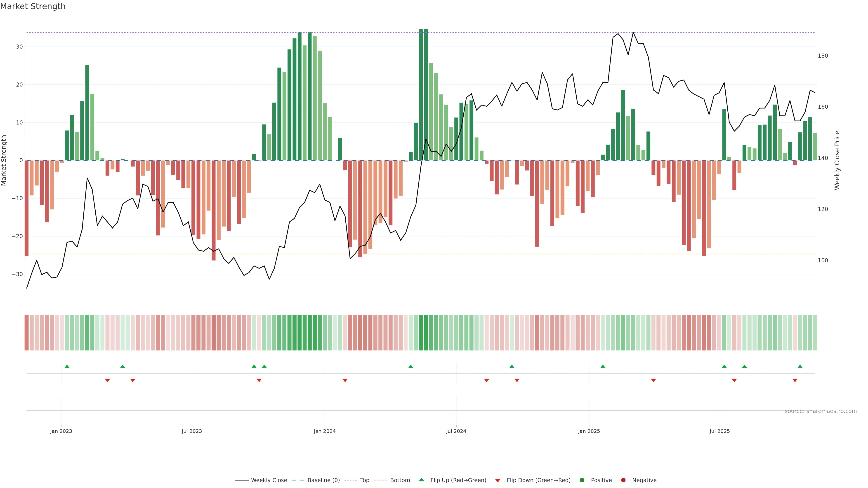Click the last green flip-up triangle marker
This screenshot has width=868, height=488.
pyautogui.click(x=800, y=366)
